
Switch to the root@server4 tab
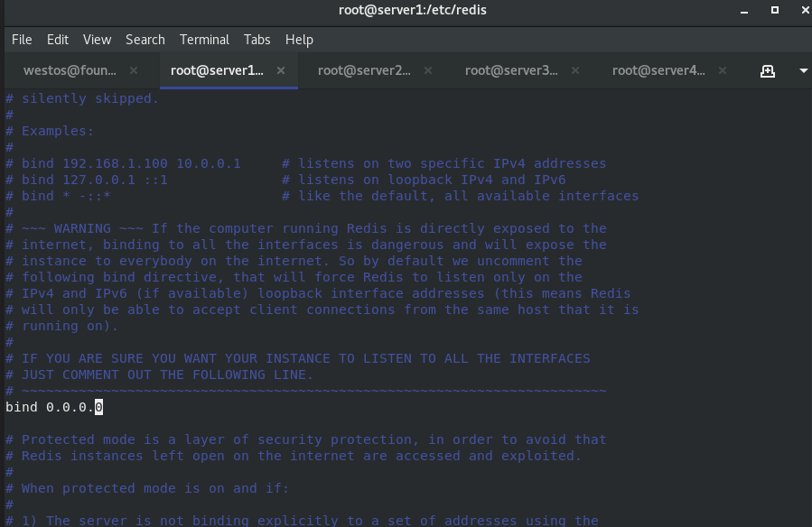pyautogui.click(x=658, y=70)
